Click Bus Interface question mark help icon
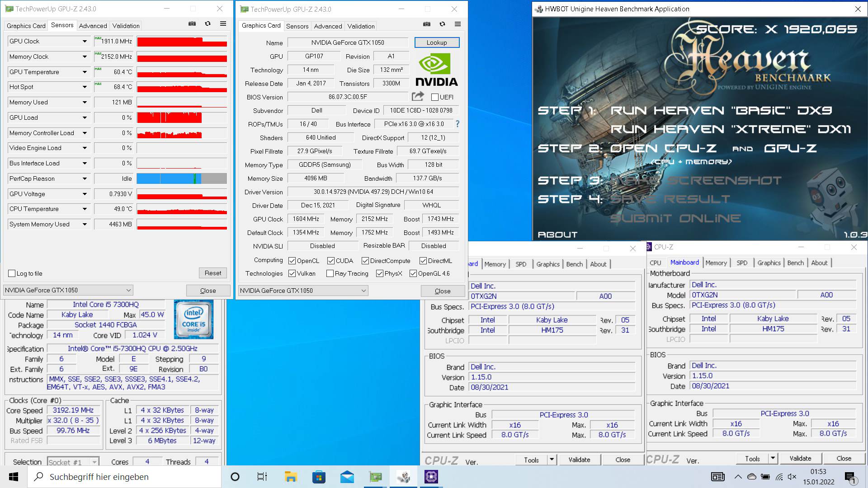The image size is (868, 488). 457,124
